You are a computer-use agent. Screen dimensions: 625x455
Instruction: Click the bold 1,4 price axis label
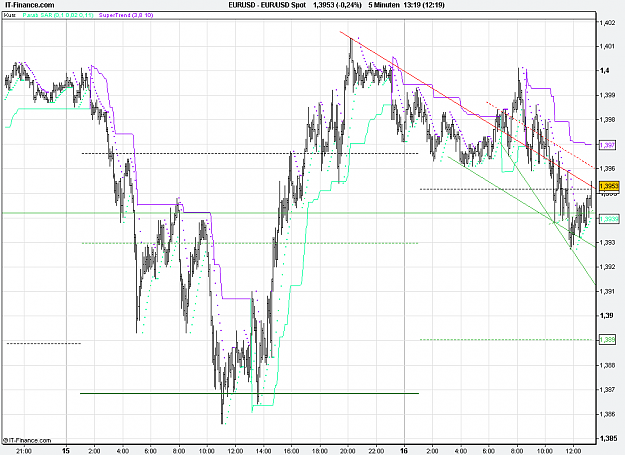(605, 71)
